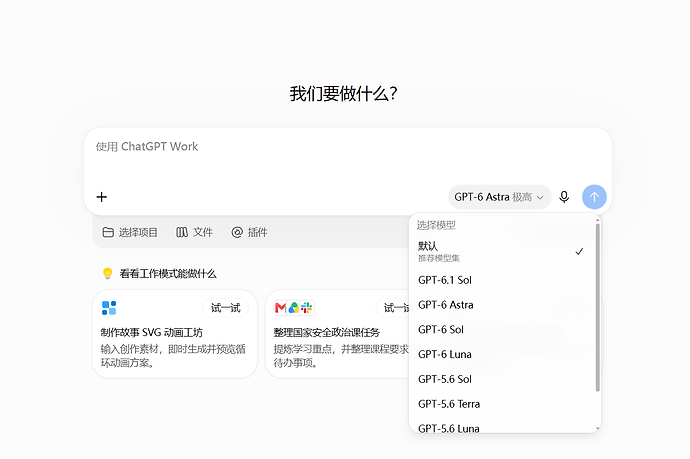
Task: Click 试一试 on the 国家安全政治课 card
Action: [x=393, y=308]
